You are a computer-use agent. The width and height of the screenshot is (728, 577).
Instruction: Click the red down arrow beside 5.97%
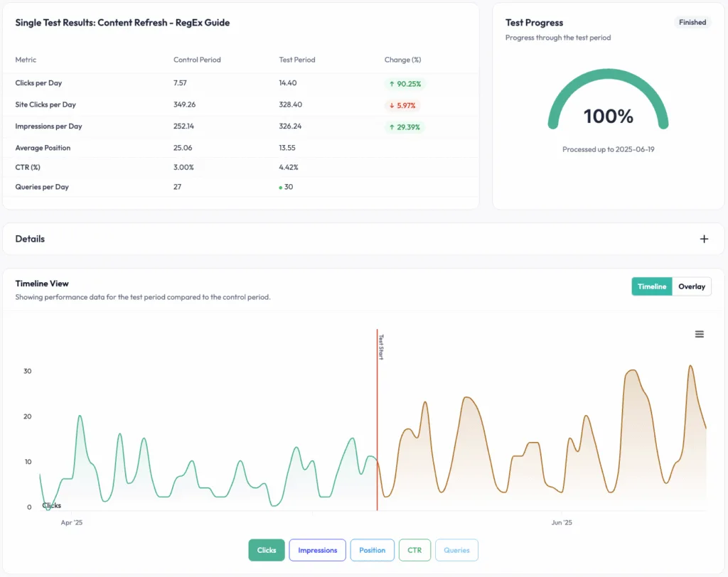click(x=393, y=104)
